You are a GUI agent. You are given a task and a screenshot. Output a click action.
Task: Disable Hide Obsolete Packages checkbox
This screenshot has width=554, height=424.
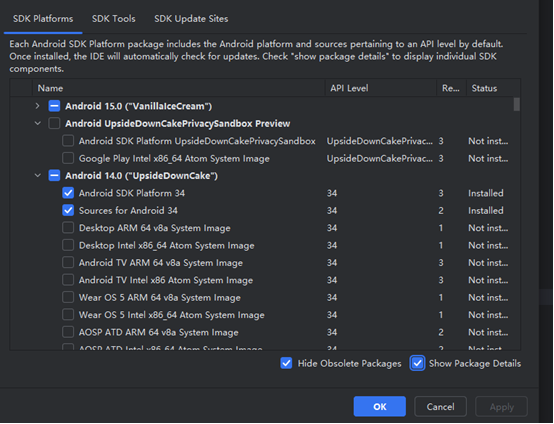click(286, 363)
